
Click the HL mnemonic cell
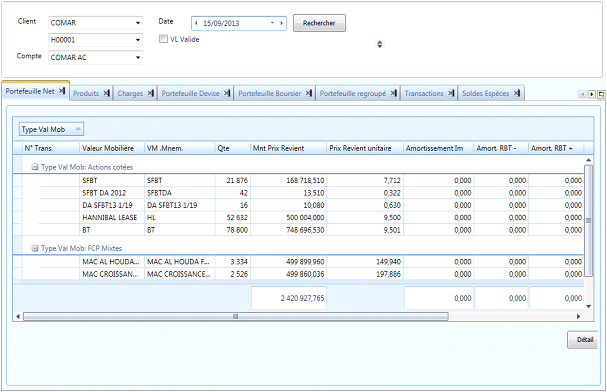tap(180, 217)
